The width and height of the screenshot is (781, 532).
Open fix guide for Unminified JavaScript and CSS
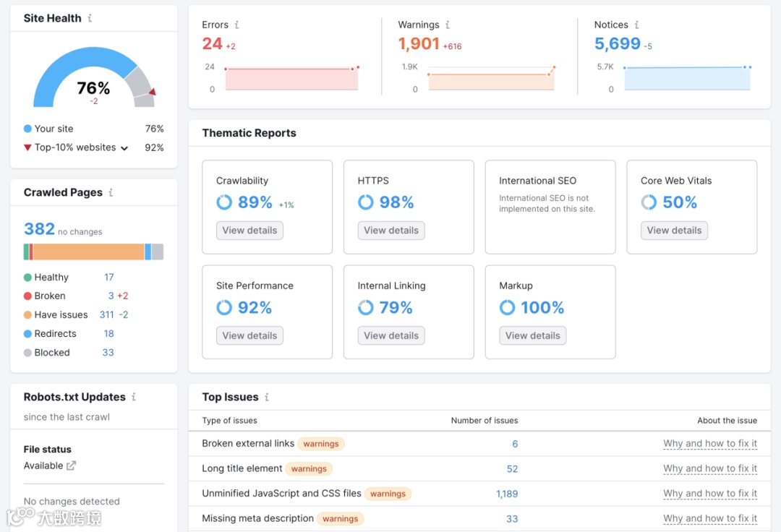710,493
